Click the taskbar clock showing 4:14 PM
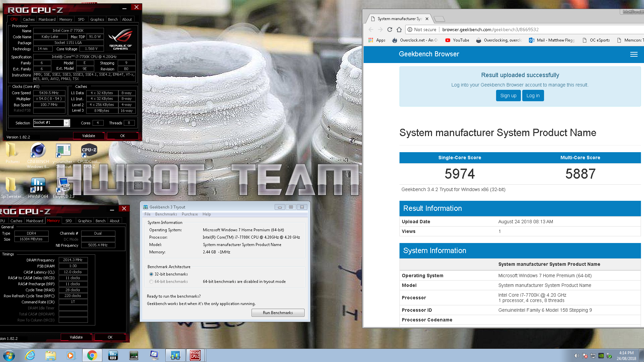This screenshot has height=362, width=644. click(x=626, y=356)
